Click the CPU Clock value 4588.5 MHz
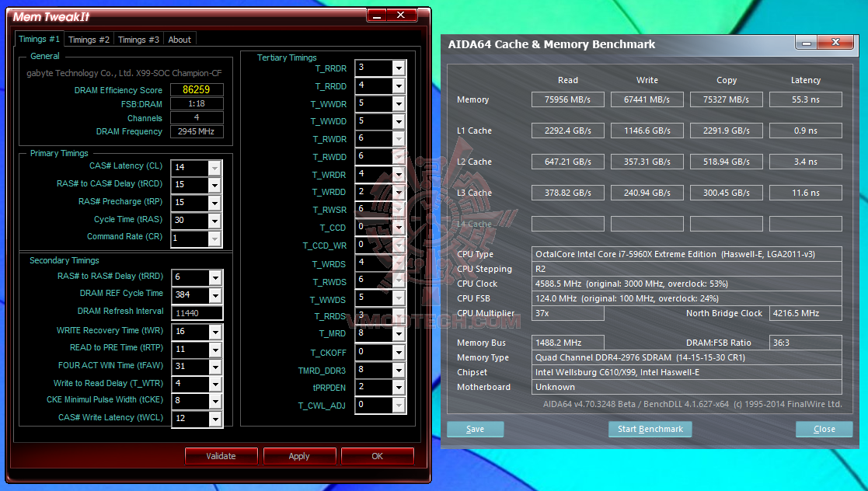This screenshot has width=868, height=491. (x=686, y=284)
